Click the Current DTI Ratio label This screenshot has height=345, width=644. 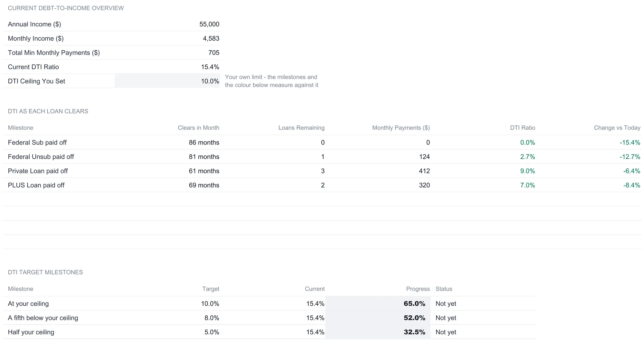tap(33, 67)
